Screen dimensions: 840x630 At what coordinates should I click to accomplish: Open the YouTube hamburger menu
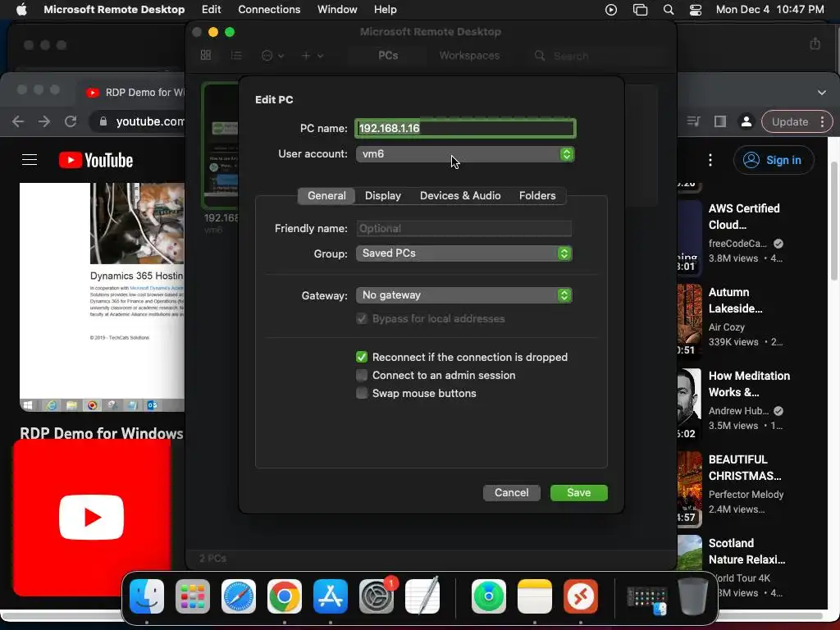(x=30, y=160)
